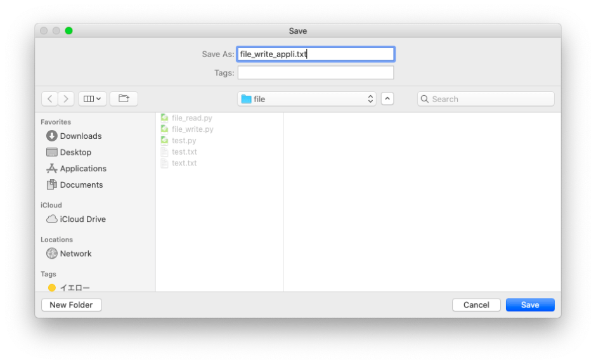This screenshot has width=596, height=364.
Task: Click the Tags input field
Action: click(315, 73)
